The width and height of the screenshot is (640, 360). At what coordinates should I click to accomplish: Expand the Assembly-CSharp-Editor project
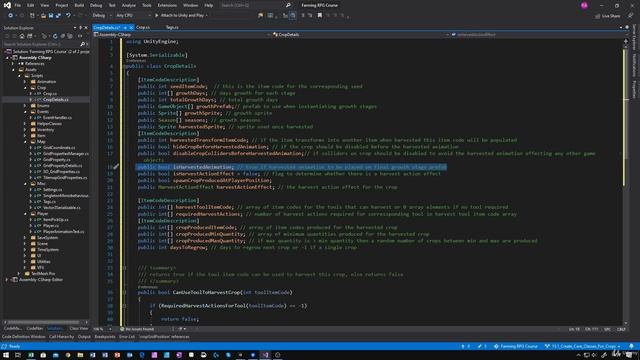[x=7, y=280]
